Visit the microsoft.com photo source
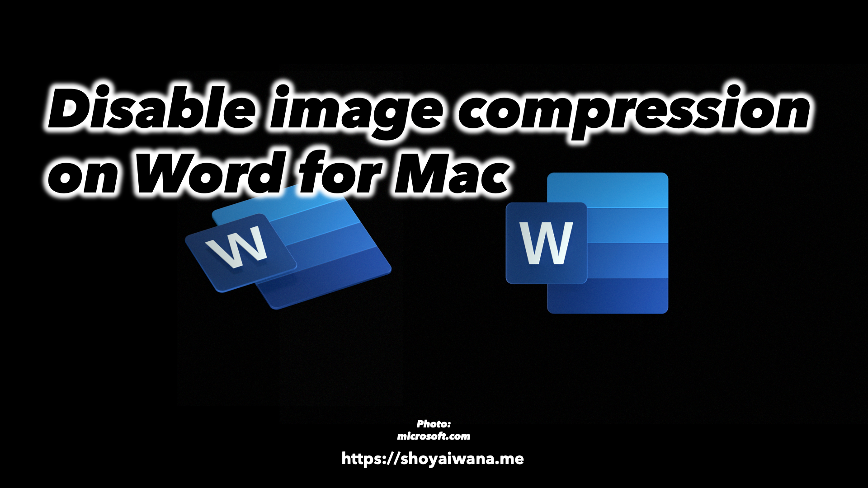Image resolution: width=868 pixels, height=488 pixels. 434,438
